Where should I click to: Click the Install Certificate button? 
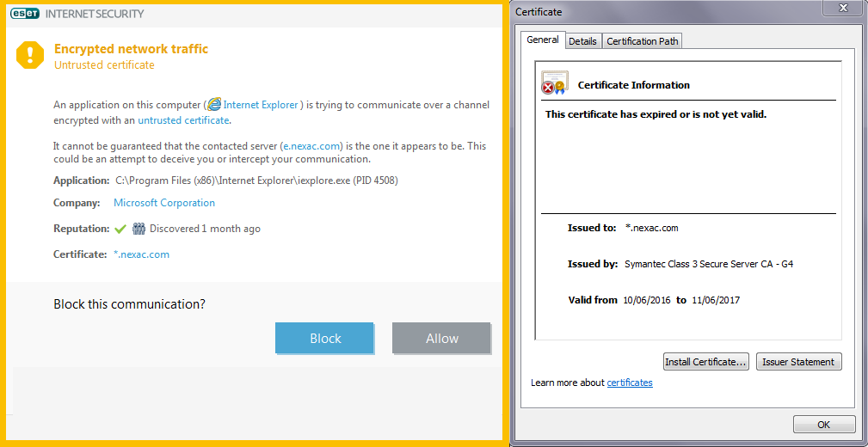(705, 362)
